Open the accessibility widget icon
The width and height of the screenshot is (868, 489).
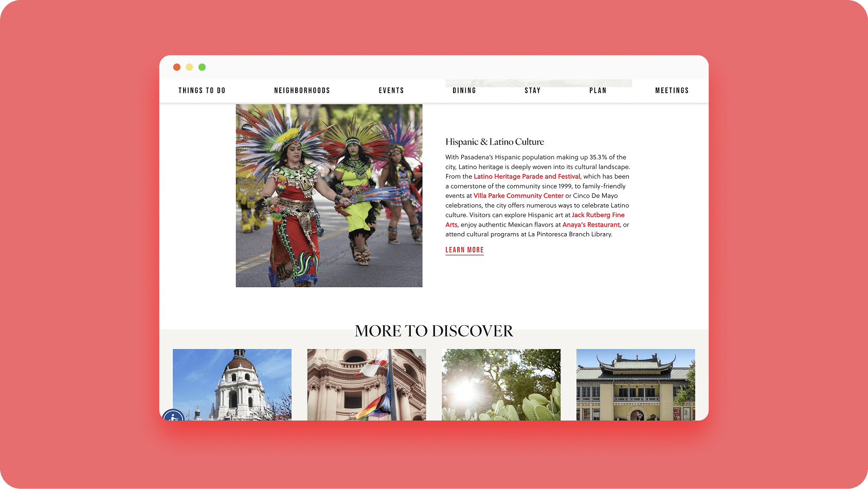(x=173, y=415)
